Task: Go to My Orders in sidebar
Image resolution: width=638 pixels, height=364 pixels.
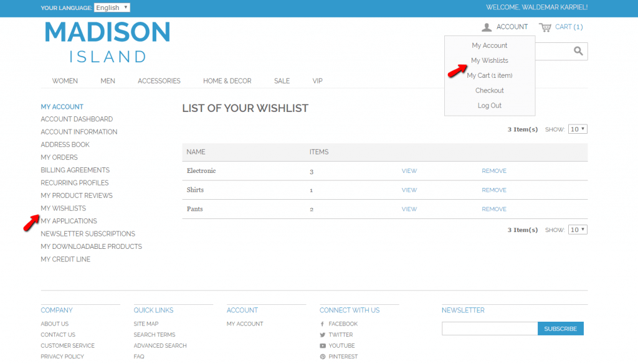Action: 59,157
